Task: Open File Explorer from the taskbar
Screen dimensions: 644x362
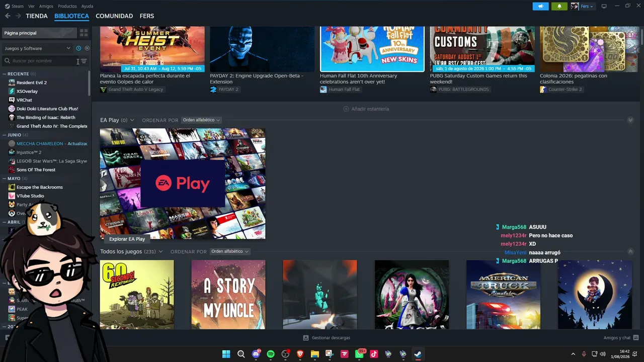Action: pyautogui.click(x=315, y=354)
